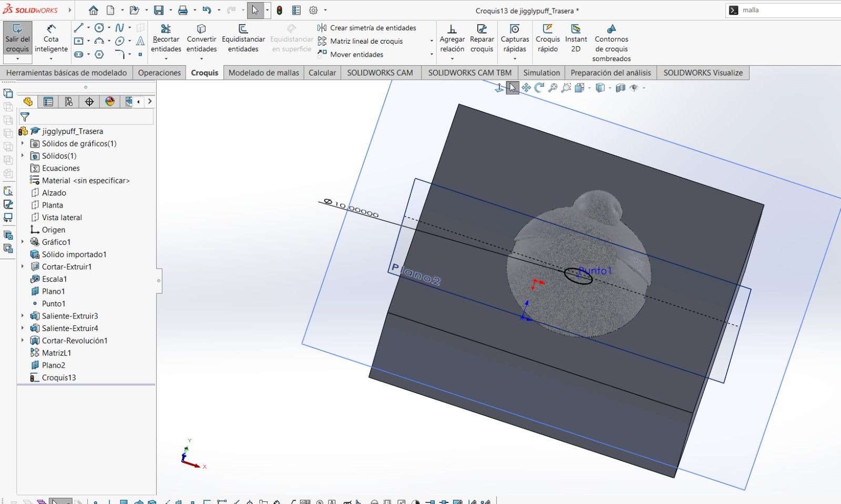841x504 pixels.
Task: Select the Polygon sketch tool
Action: click(99, 54)
